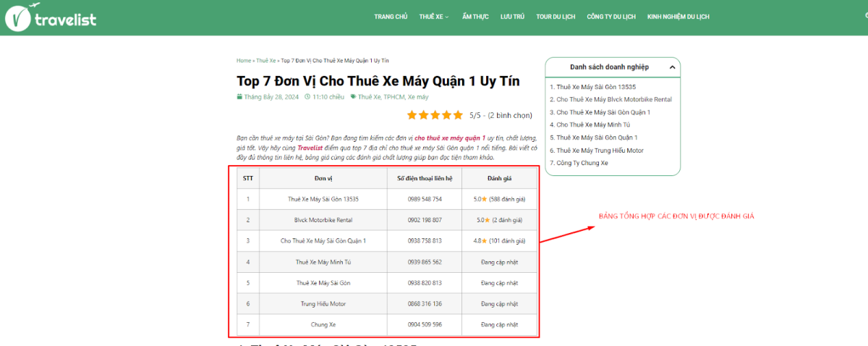Click phone number 0989 548 754 cell
The width and height of the screenshot is (868, 346).
425,199
